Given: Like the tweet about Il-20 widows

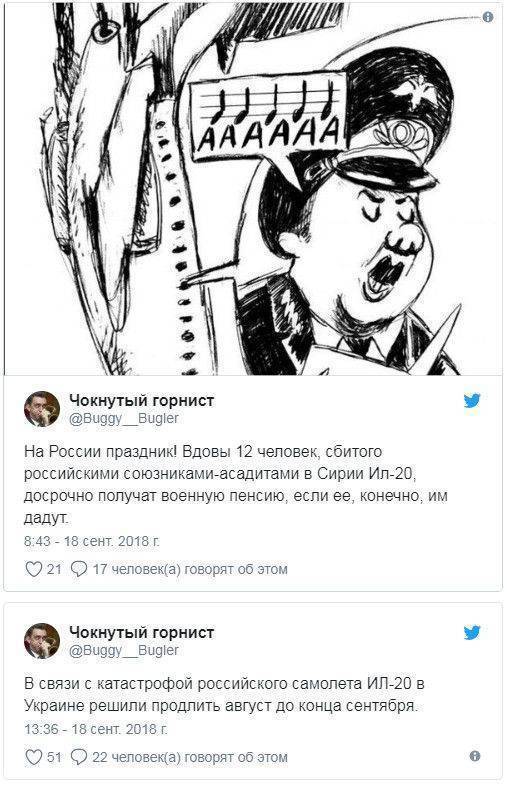Looking at the screenshot, I should (x=33, y=569).
